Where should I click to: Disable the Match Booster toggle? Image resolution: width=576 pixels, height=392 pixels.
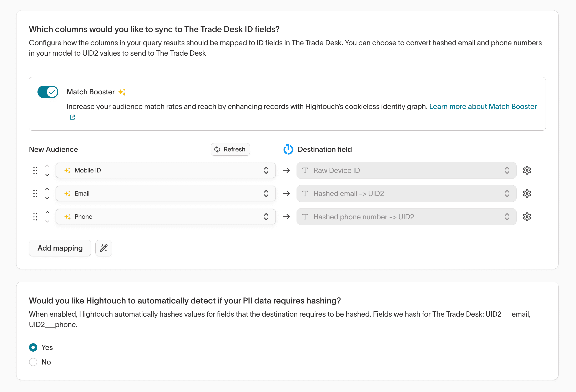coord(48,92)
